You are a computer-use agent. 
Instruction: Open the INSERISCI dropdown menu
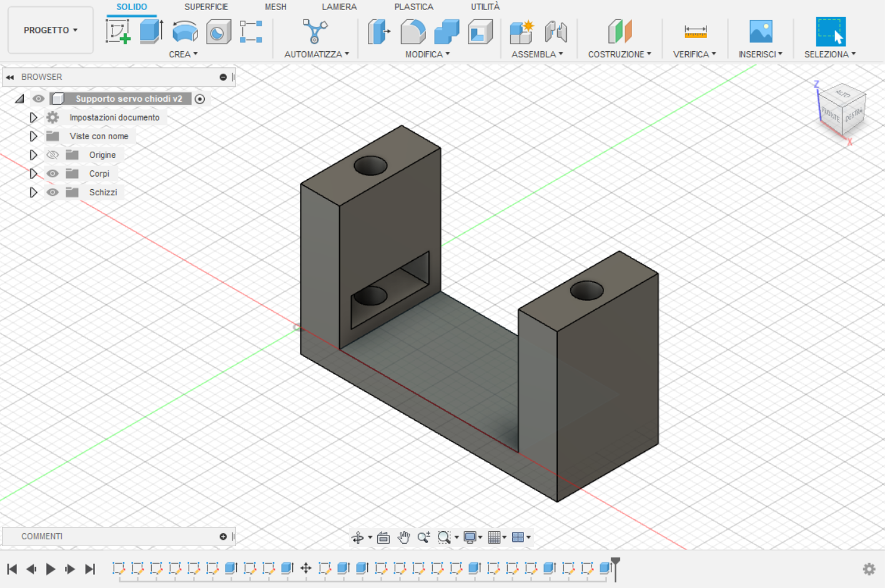pyautogui.click(x=761, y=54)
